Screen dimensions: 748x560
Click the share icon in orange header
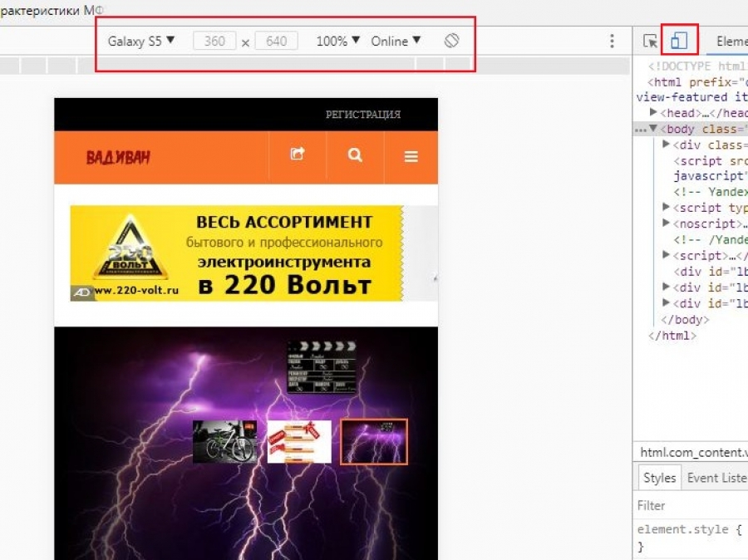coord(297,155)
